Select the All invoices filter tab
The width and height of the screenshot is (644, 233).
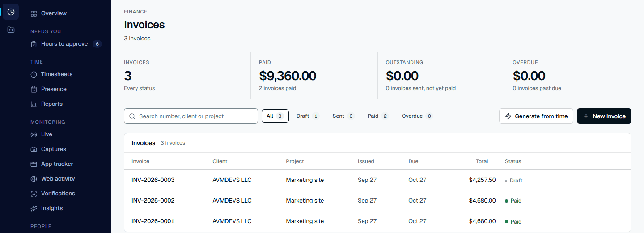(x=275, y=116)
